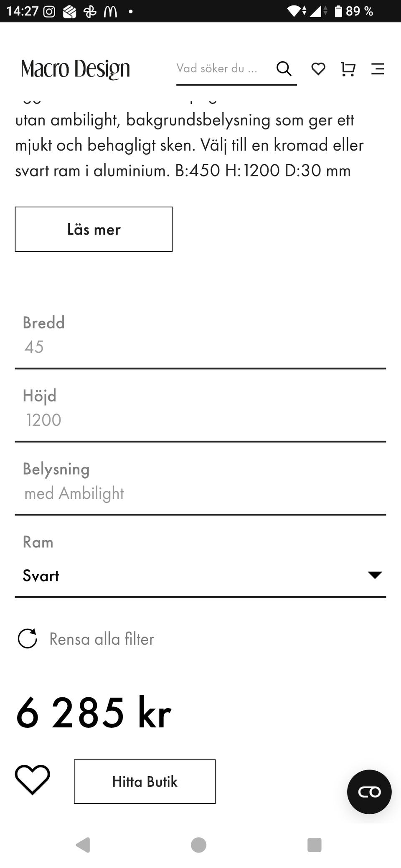Tap the Android recent apps square
Viewport: 401px width, 868px height.
coord(314,845)
